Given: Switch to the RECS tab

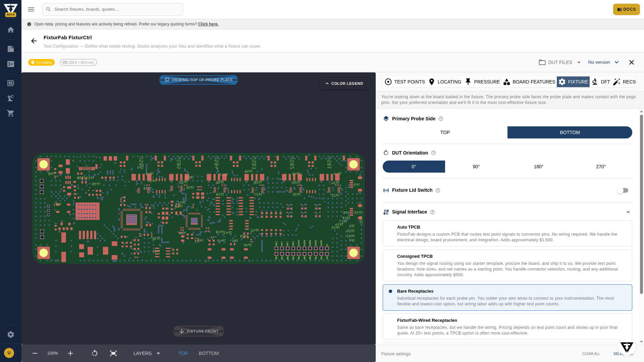Looking at the screenshot, I should pyautogui.click(x=625, y=82).
